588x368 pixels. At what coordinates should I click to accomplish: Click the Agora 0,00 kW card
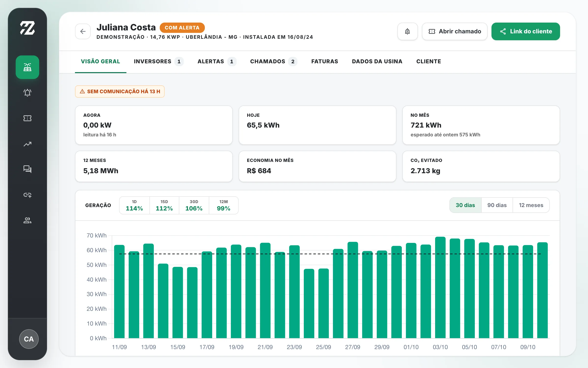click(x=154, y=125)
